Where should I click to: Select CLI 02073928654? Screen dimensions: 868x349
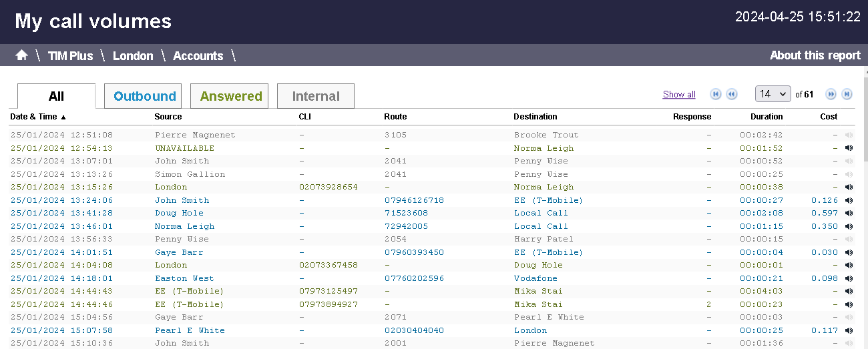tap(328, 187)
